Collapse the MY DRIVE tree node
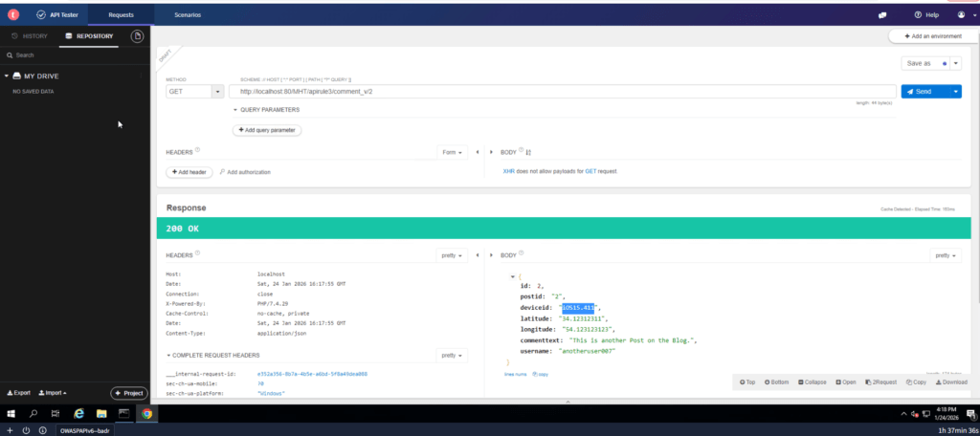Image resolution: width=980 pixels, height=436 pixels. click(x=7, y=76)
